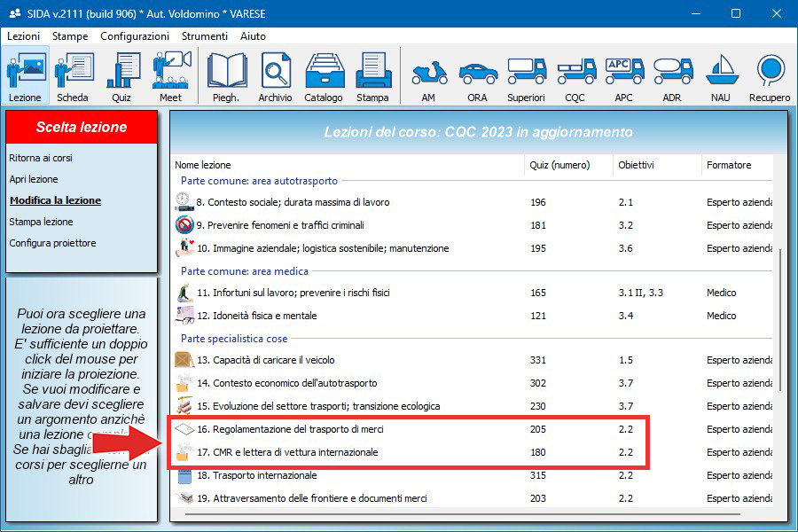Select the Quiz toolbar icon

click(121, 77)
